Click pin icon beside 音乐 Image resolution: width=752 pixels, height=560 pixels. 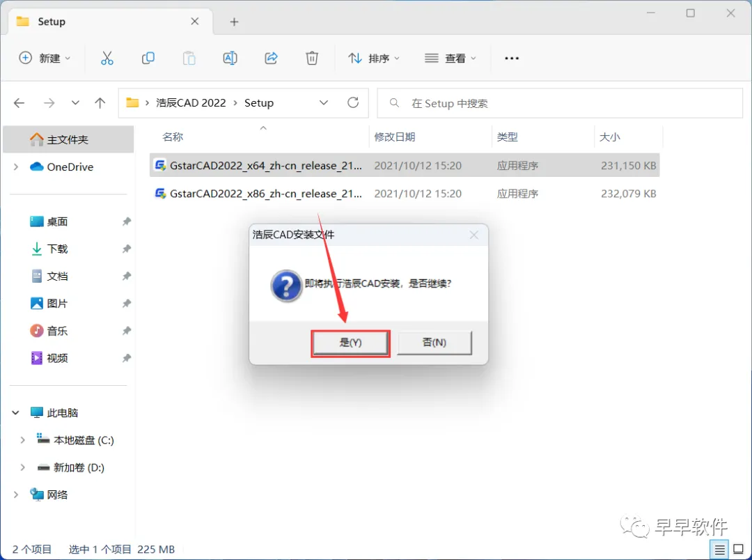tap(127, 331)
